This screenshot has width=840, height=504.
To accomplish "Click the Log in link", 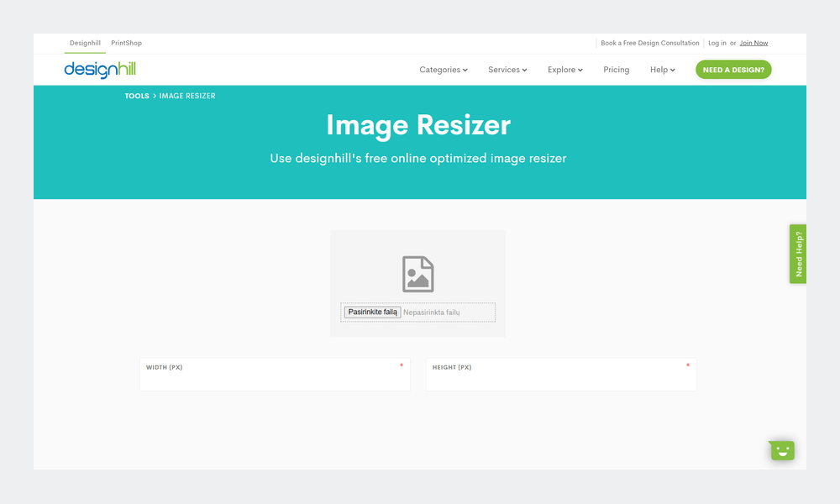I will [x=717, y=43].
